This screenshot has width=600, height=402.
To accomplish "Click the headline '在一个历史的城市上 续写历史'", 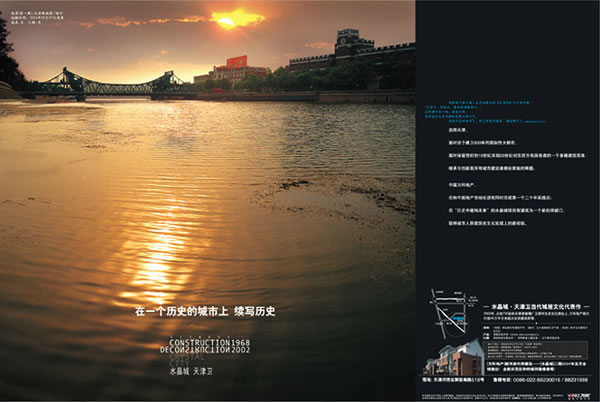I will coord(208,312).
